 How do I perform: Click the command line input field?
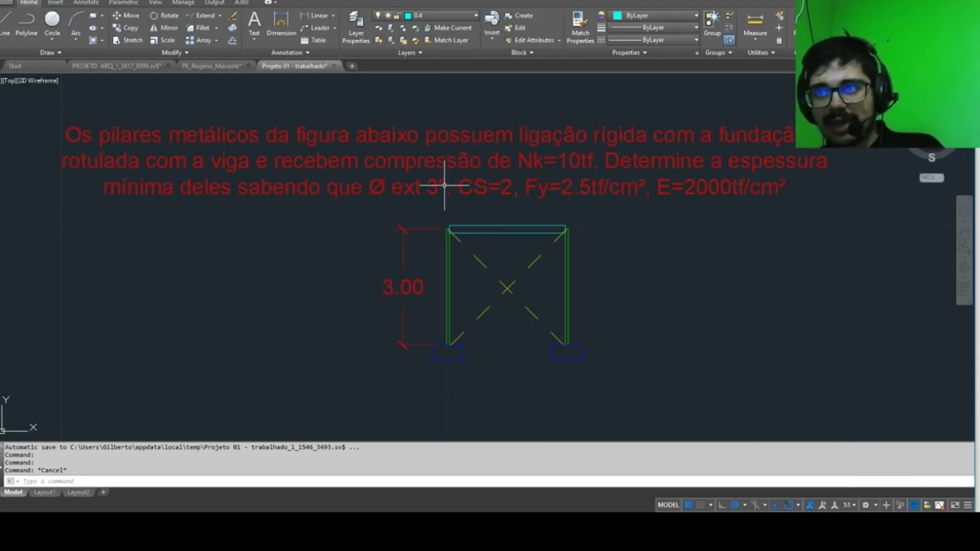(490, 481)
